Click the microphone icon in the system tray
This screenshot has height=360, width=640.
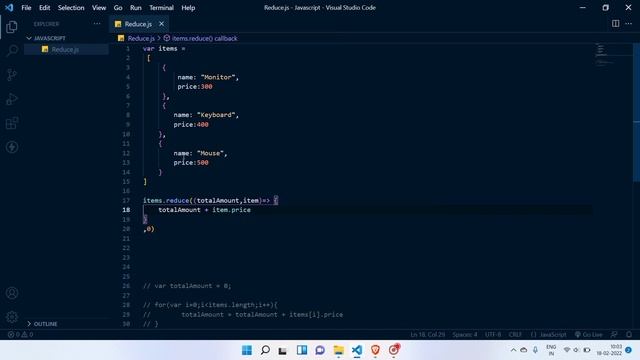(x=535, y=350)
